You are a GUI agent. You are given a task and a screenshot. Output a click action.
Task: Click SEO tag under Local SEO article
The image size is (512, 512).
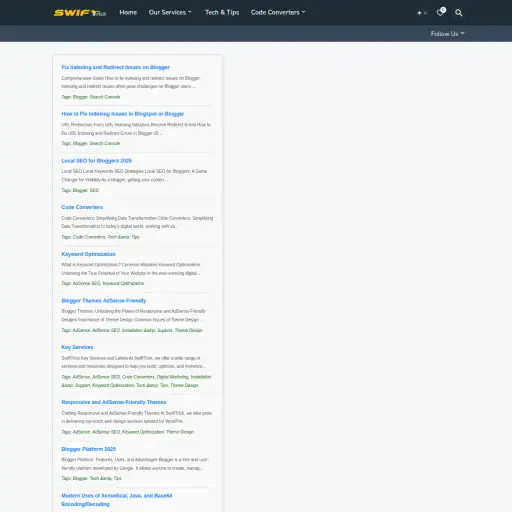[x=94, y=190]
